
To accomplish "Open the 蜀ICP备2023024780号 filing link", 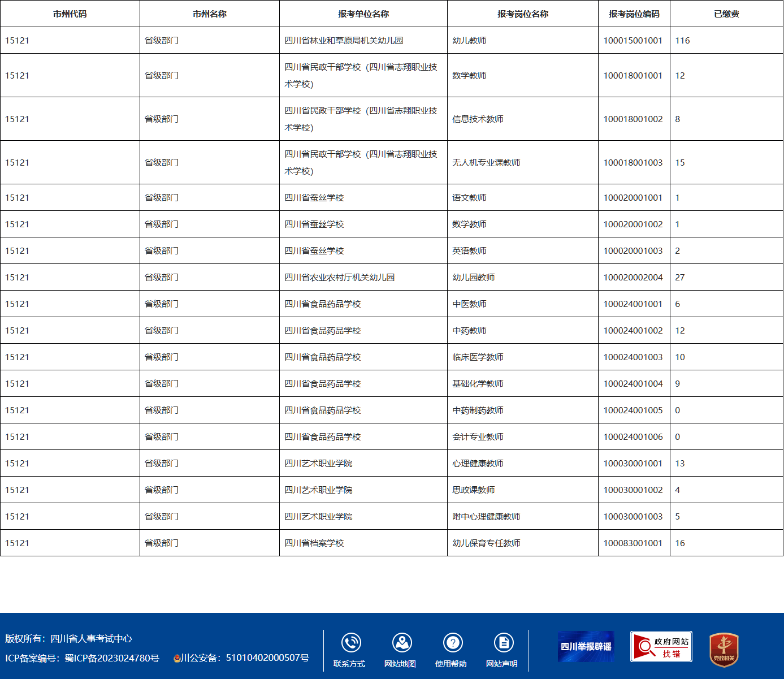I will pyautogui.click(x=112, y=658).
